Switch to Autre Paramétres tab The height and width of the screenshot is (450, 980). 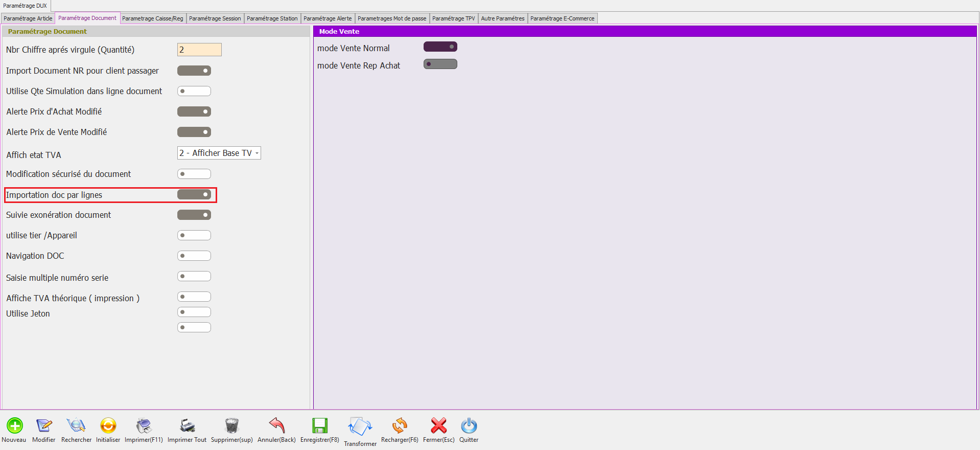503,18
